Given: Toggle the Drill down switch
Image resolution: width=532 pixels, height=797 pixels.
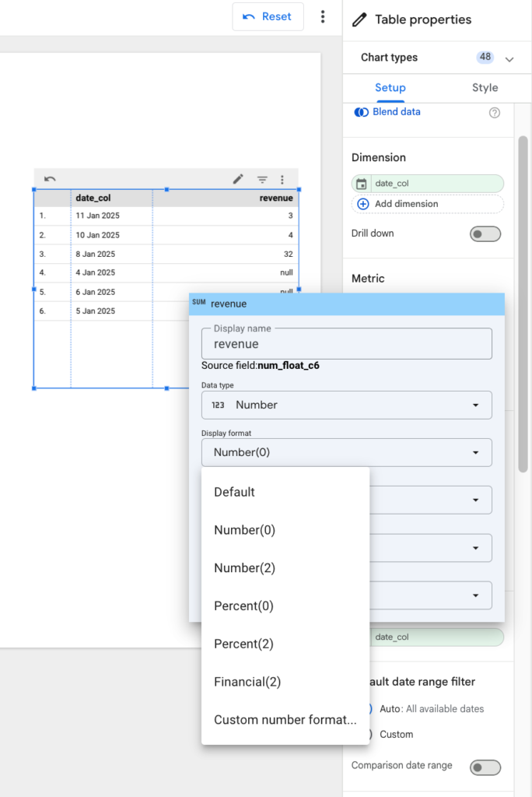Looking at the screenshot, I should (485, 233).
